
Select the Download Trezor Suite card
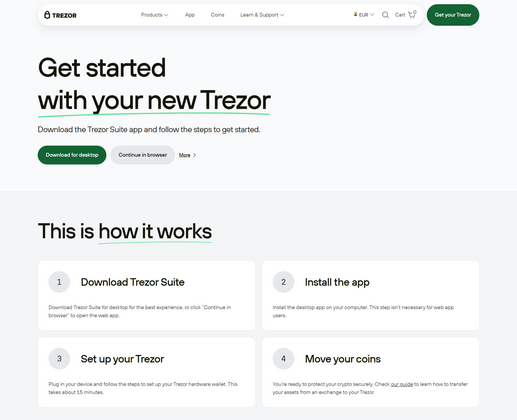click(146, 295)
